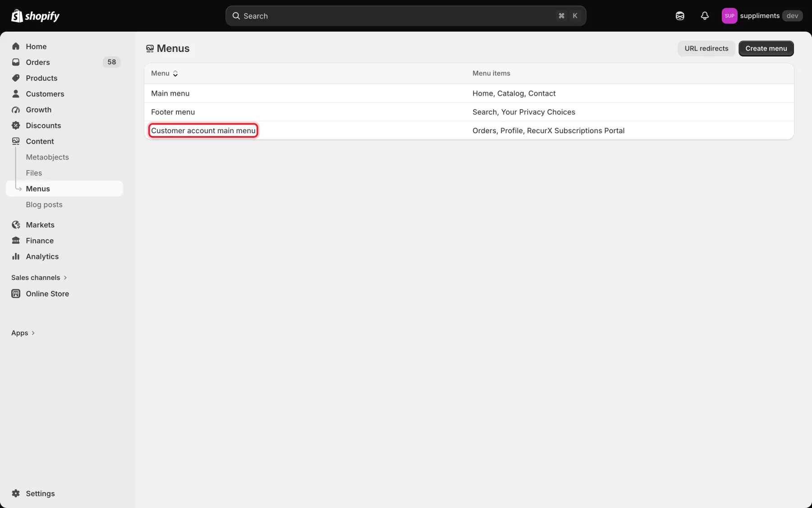Click the Orders inbox icon
The image size is (812, 508).
[x=16, y=62]
